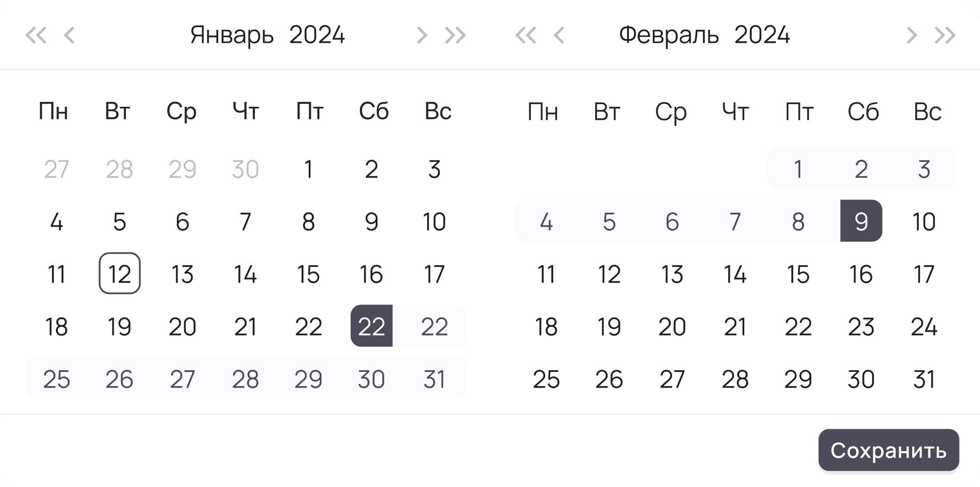The height and width of the screenshot is (487, 980).
Task: Pick January 31 in the calendar
Action: [434, 378]
